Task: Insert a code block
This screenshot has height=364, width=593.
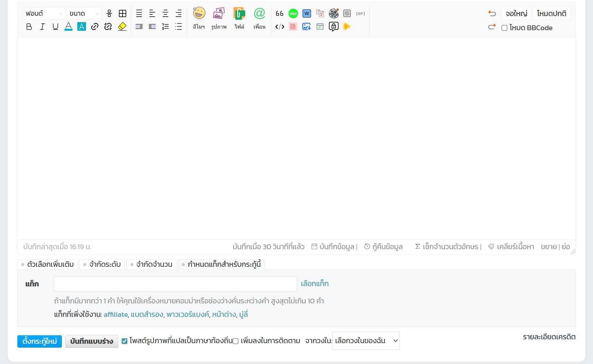Action: 279,27
